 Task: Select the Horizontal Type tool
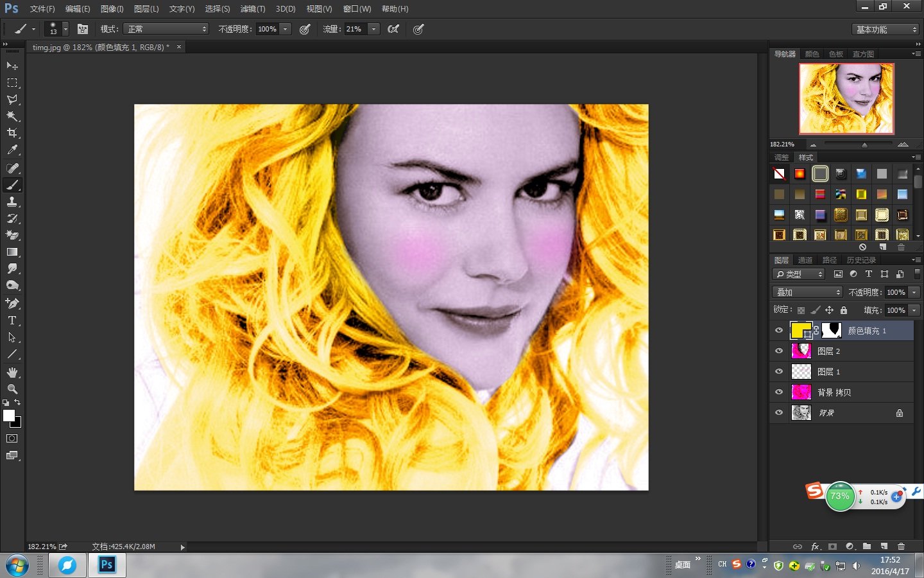click(12, 320)
